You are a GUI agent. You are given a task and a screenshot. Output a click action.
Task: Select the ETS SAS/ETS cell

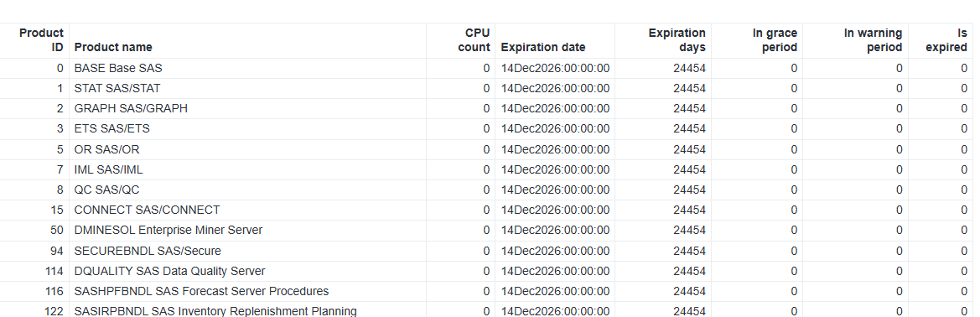[x=248, y=129]
